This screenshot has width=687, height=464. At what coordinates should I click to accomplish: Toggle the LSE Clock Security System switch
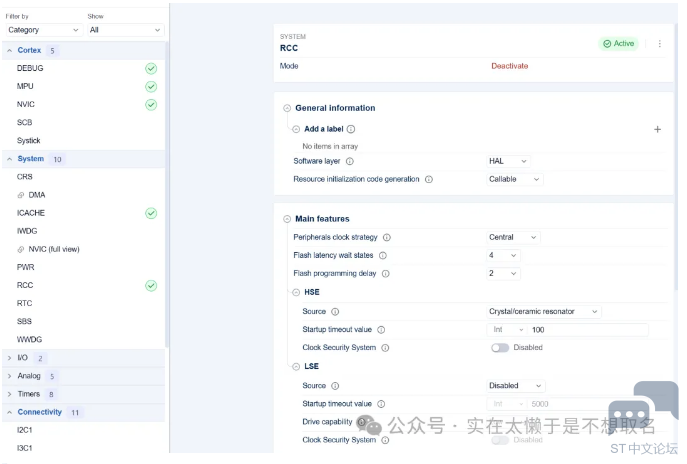tap(500, 440)
